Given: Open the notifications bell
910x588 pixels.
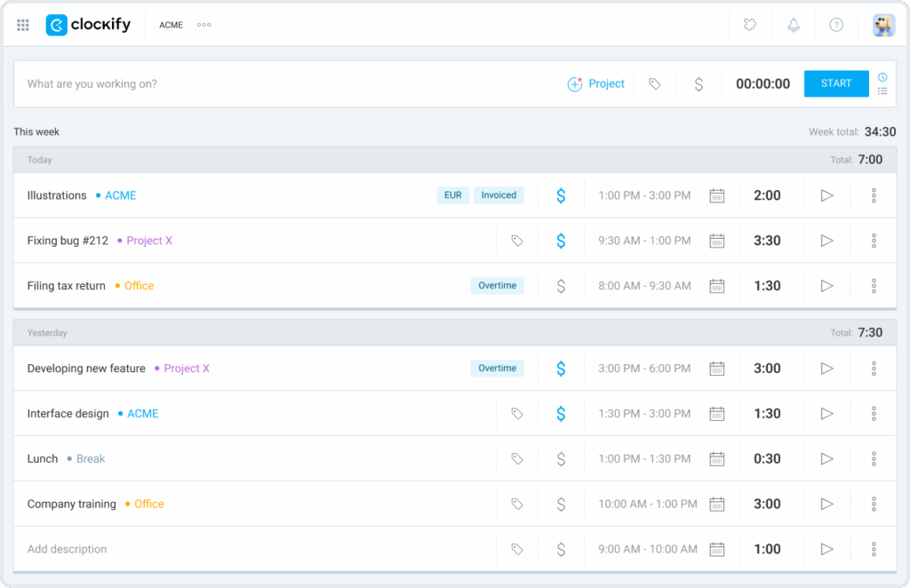Looking at the screenshot, I should (x=794, y=25).
